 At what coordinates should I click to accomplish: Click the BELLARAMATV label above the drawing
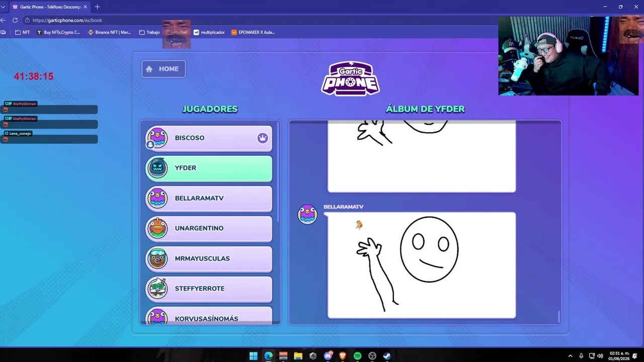pyautogui.click(x=343, y=207)
